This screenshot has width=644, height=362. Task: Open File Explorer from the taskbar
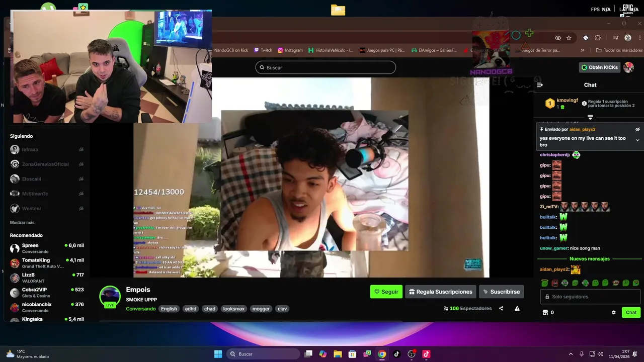338,354
